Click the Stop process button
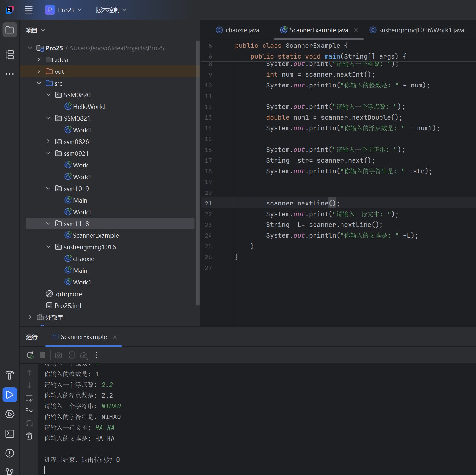 point(43,355)
